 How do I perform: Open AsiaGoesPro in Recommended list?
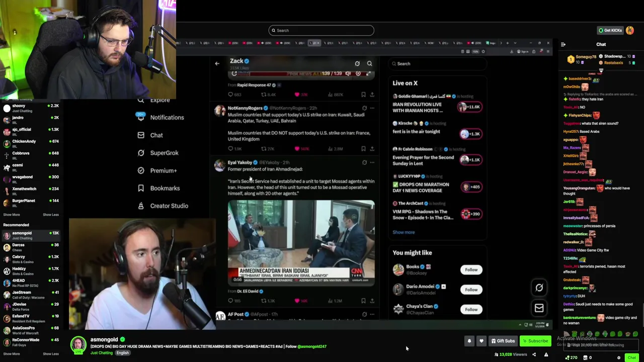click(30, 330)
